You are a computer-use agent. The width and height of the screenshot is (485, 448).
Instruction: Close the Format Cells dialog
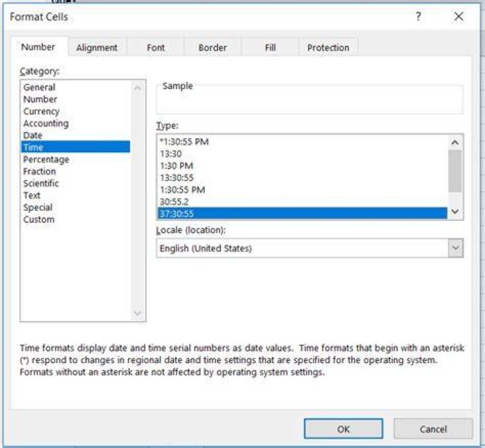coord(459,16)
